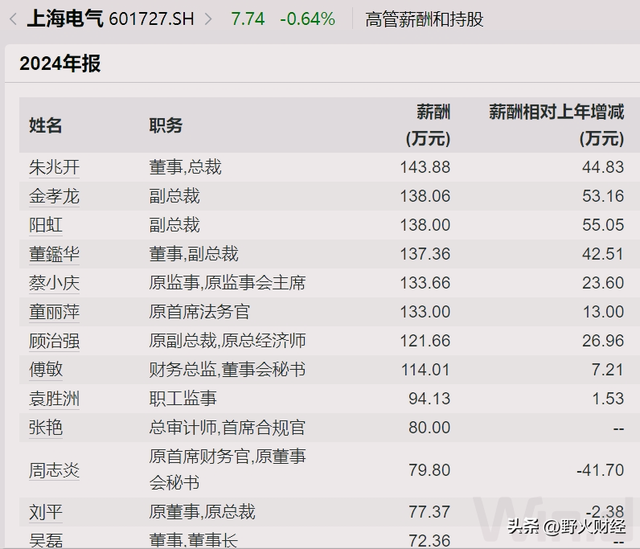Click salary value 138.06
640x549 pixels.
(425, 196)
